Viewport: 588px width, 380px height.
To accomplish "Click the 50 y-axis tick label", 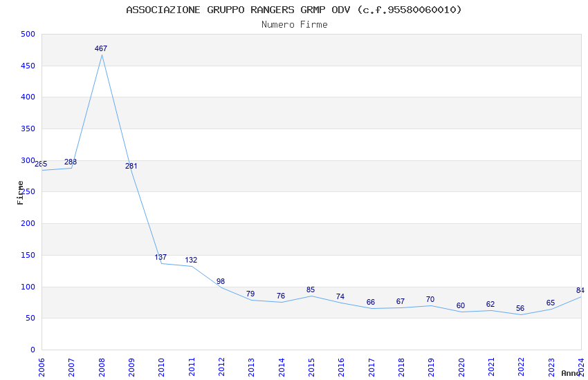I will pyautogui.click(x=30, y=319).
